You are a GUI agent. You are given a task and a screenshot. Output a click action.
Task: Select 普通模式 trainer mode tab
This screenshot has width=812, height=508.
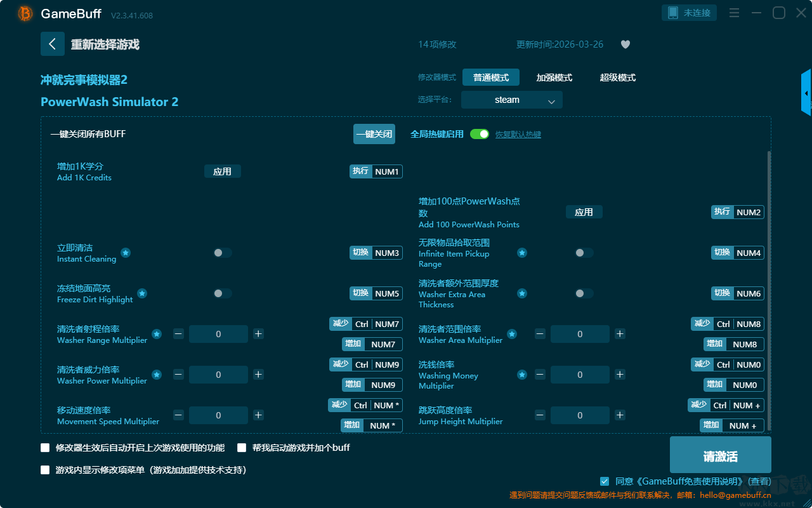491,77
